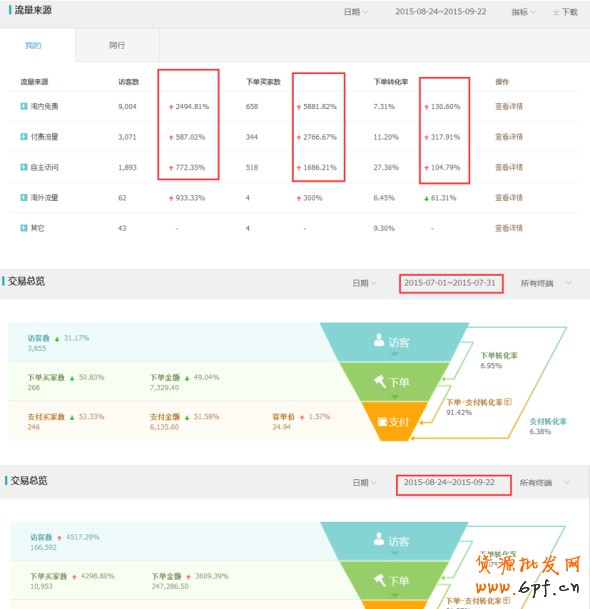Switch to the 同行 tab
This screenshot has width=590, height=609.
(x=117, y=45)
